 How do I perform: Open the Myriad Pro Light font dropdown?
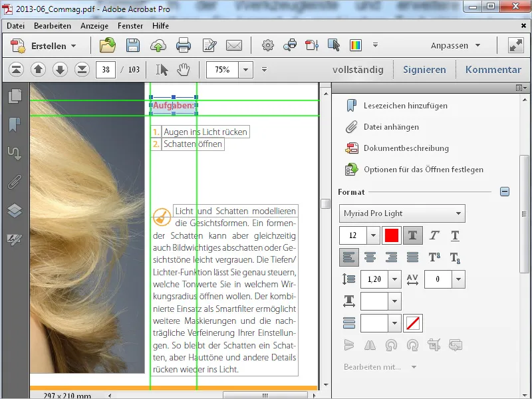click(x=402, y=213)
